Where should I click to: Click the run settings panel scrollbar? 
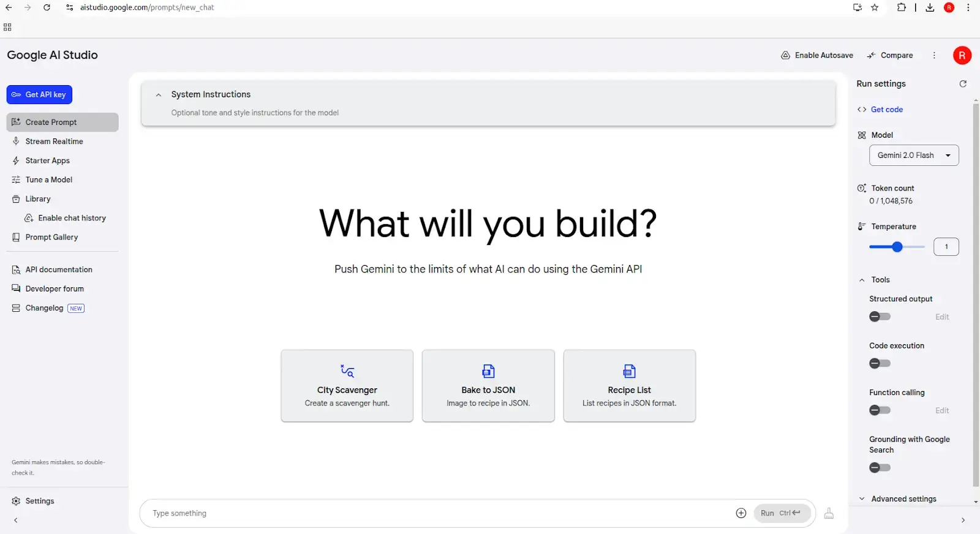(976, 294)
